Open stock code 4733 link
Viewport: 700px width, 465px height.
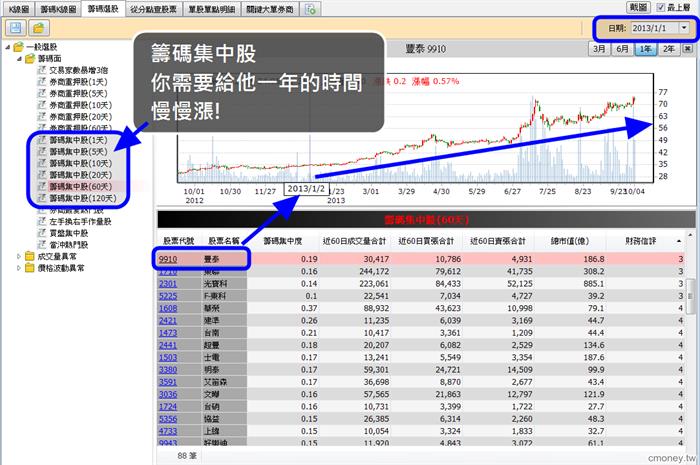(x=168, y=431)
